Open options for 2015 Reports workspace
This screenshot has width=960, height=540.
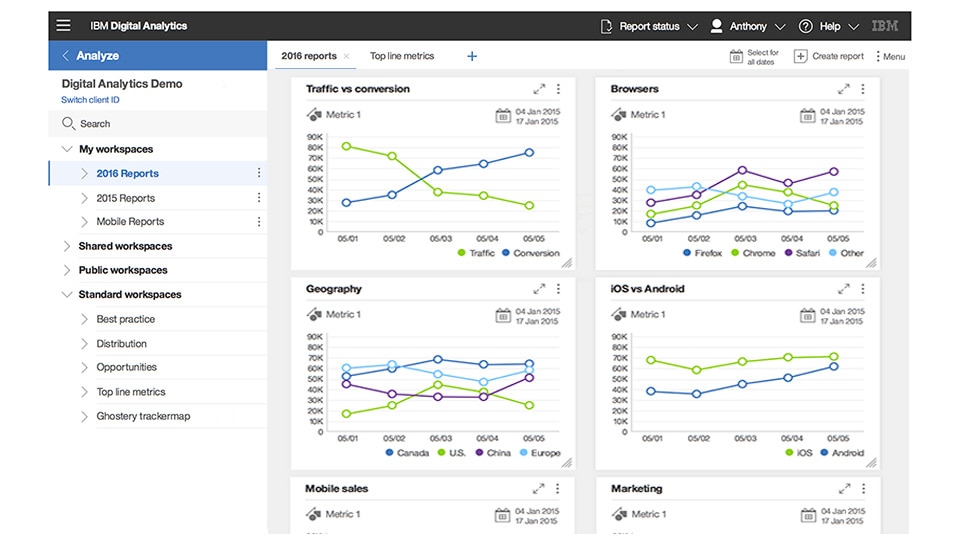[259, 198]
